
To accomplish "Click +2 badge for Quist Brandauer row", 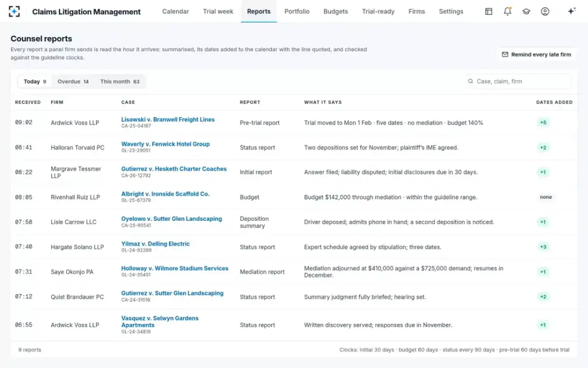I will pos(543,297).
